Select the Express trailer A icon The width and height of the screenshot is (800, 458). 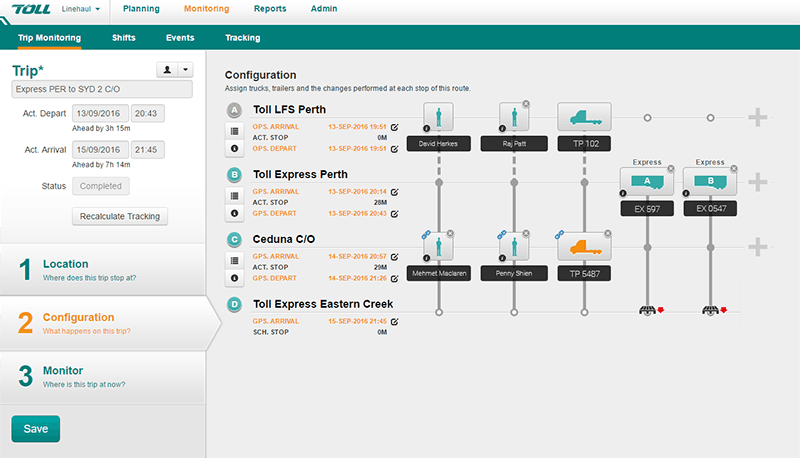click(x=647, y=182)
